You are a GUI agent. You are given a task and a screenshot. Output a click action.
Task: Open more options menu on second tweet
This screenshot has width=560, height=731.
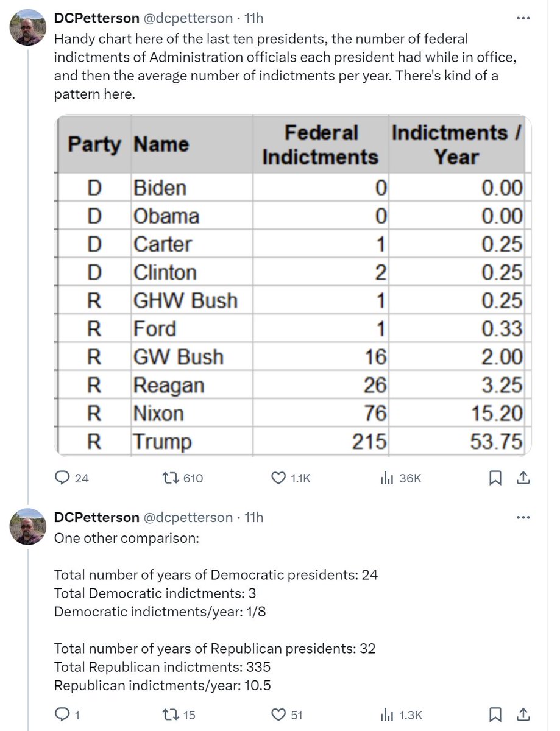523,517
